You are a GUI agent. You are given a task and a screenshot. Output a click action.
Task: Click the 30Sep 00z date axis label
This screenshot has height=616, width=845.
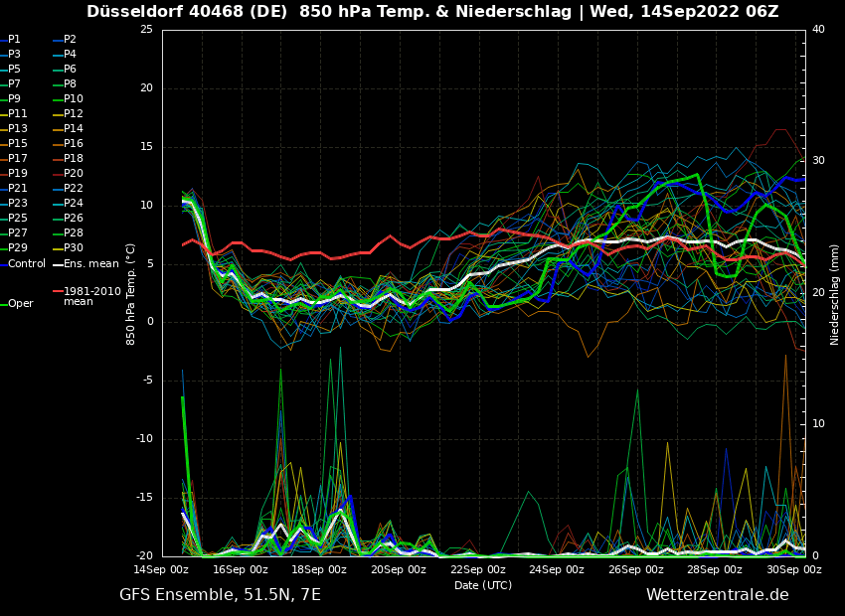point(793,570)
